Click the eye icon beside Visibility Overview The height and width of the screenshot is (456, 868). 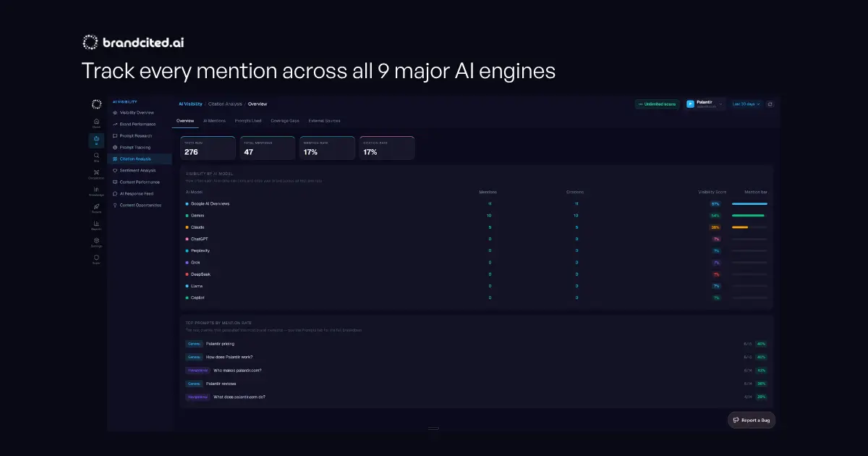pos(114,112)
